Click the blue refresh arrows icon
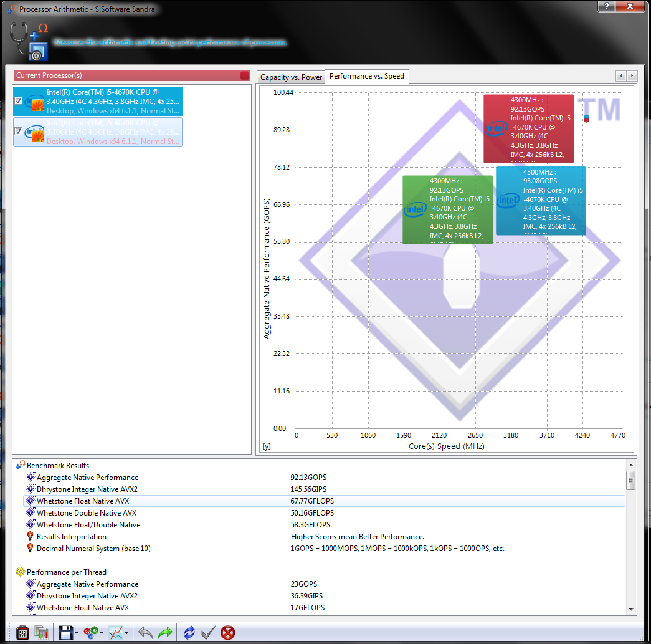The width and height of the screenshot is (651, 644). pyautogui.click(x=189, y=633)
